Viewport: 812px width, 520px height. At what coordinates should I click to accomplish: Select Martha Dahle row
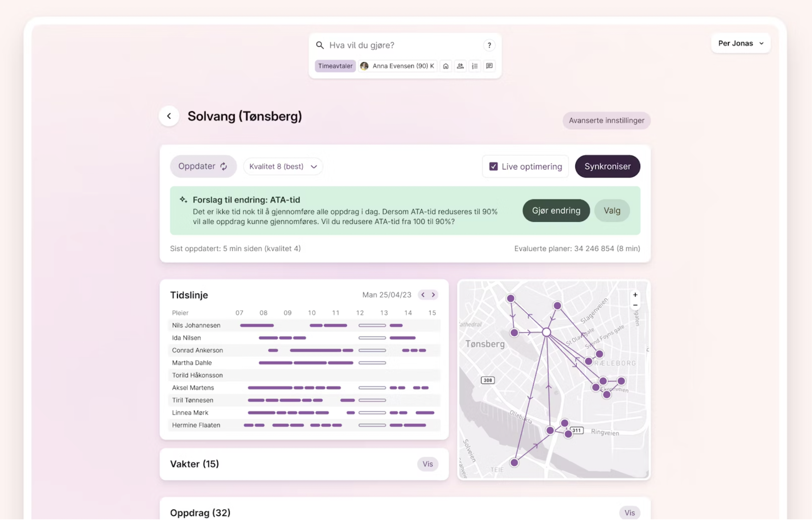304,363
